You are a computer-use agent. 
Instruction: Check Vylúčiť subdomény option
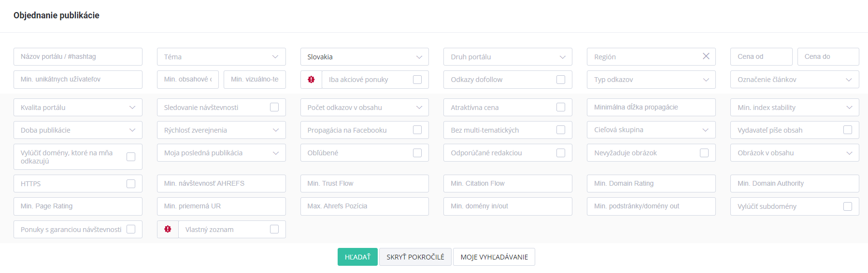pyautogui.click(x=847, y=206)
